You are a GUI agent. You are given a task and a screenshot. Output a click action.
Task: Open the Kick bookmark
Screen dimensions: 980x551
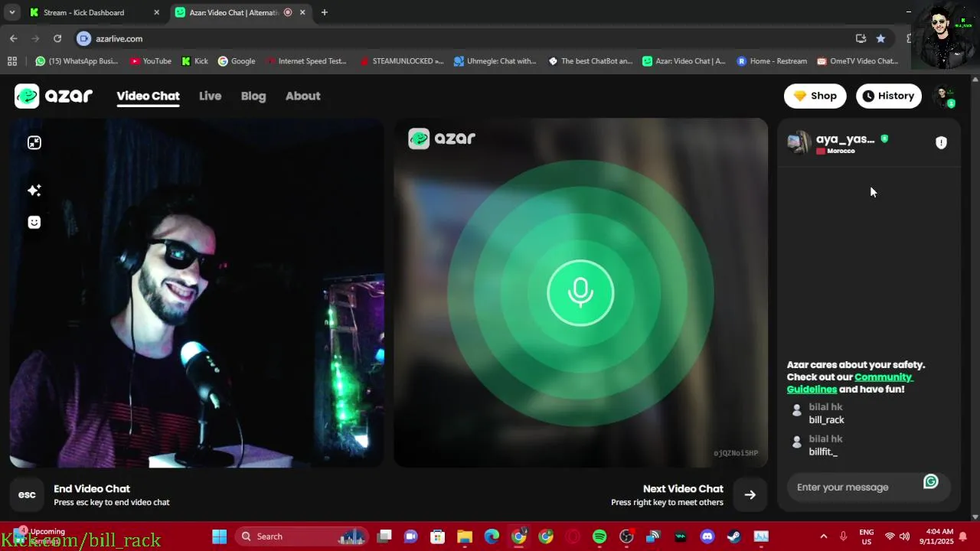click(x=194, y=61)
